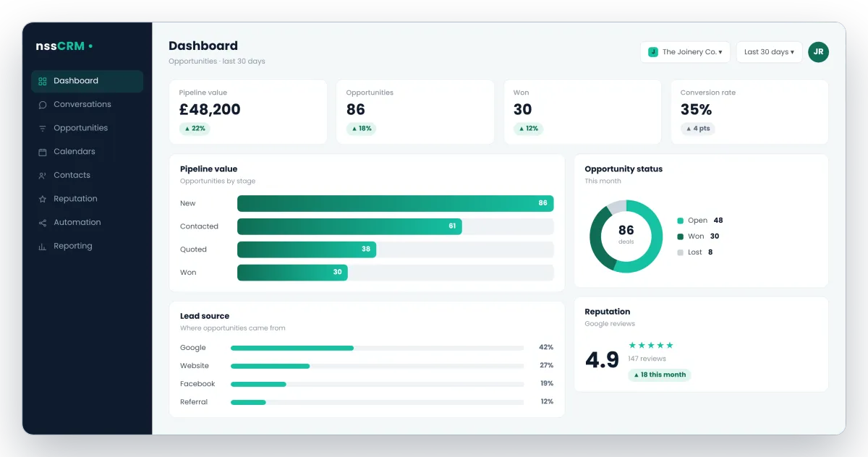
Task: Click the Referral lead source bar
Action: tap(248, 402)
